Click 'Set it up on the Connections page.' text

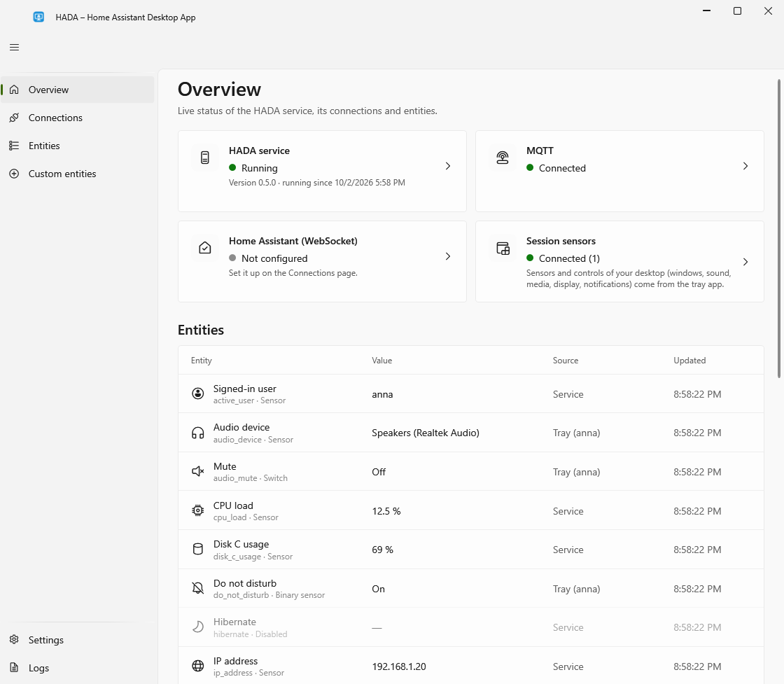pos(293,273)
